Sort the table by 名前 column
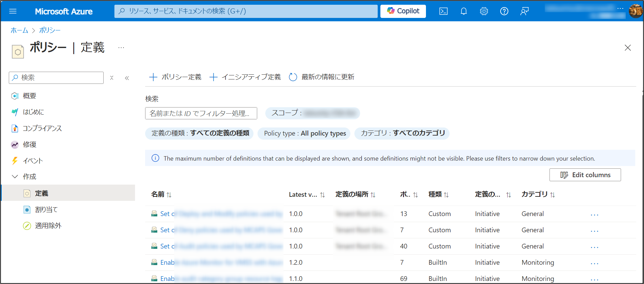This screenshot has width=644, height=284. pyautogui.click(x=161, y=194)
